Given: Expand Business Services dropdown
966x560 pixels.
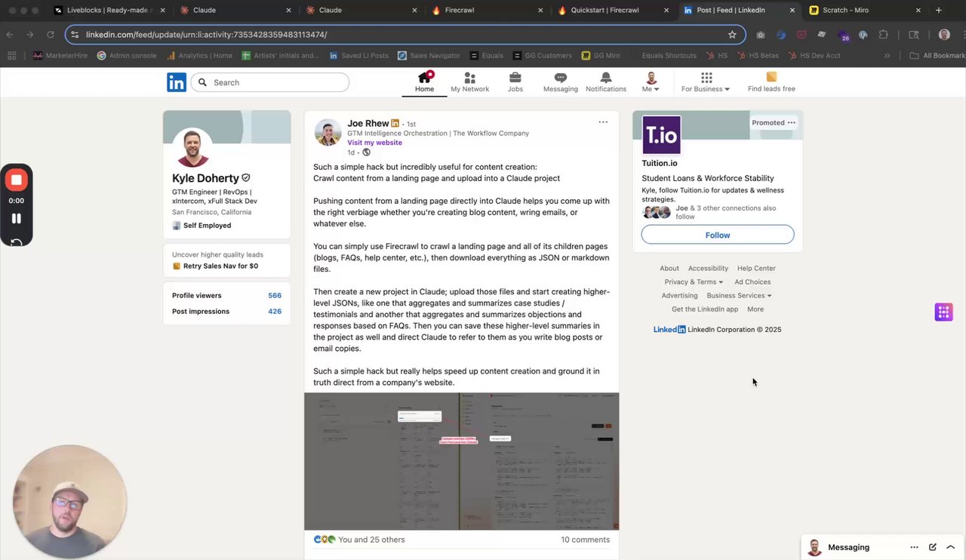Looking at the screenshot, I should [739, 295].
